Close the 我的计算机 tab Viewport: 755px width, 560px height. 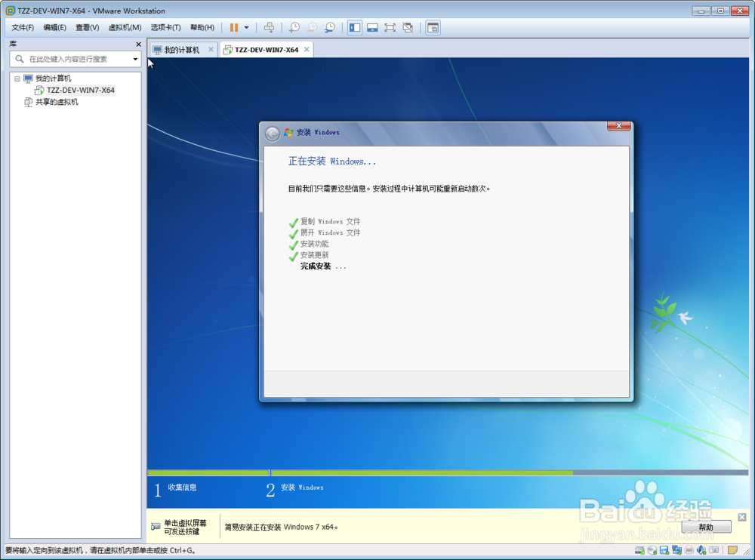pyautogui.click(x=211, y=49)
